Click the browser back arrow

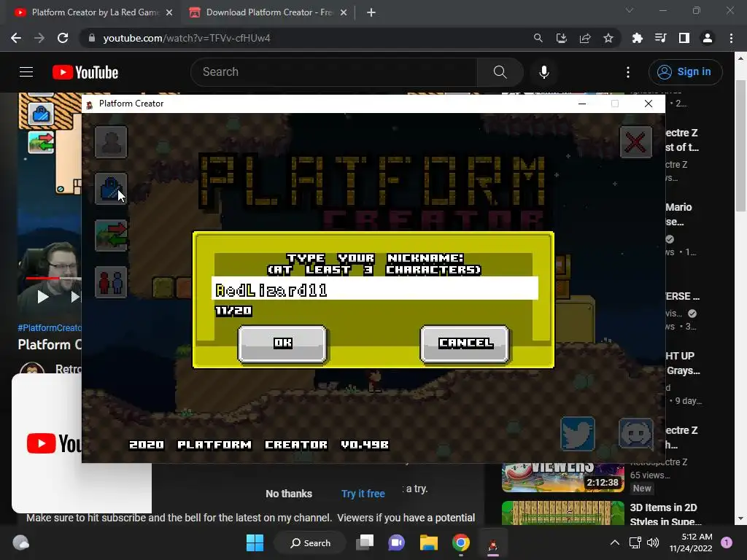(x=16, y=38)
